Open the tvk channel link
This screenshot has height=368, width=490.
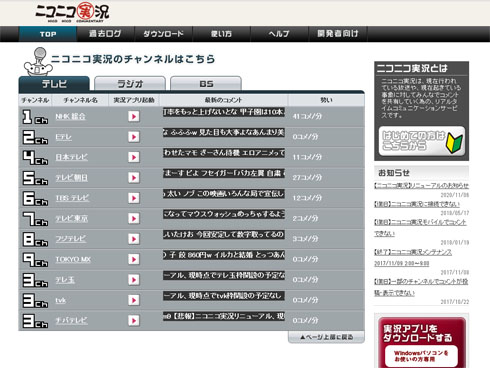[x=60, y=300]
